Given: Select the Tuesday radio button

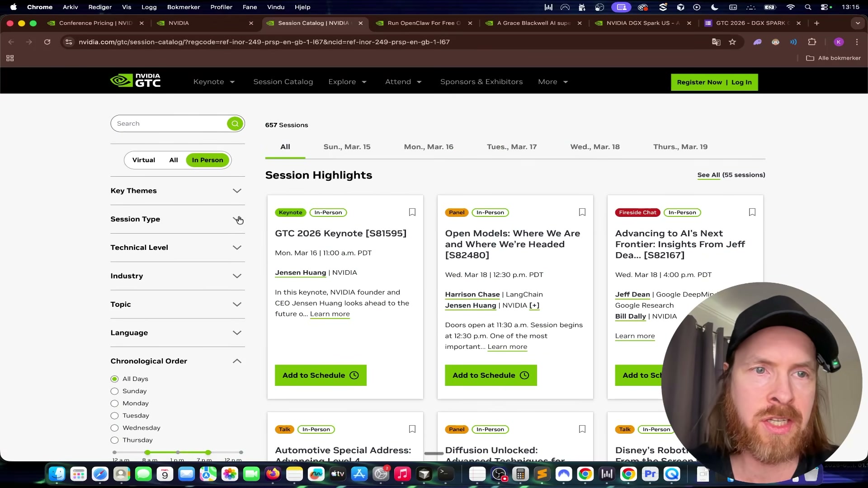Looking at the screenshot, I should [x=114, y=416].
